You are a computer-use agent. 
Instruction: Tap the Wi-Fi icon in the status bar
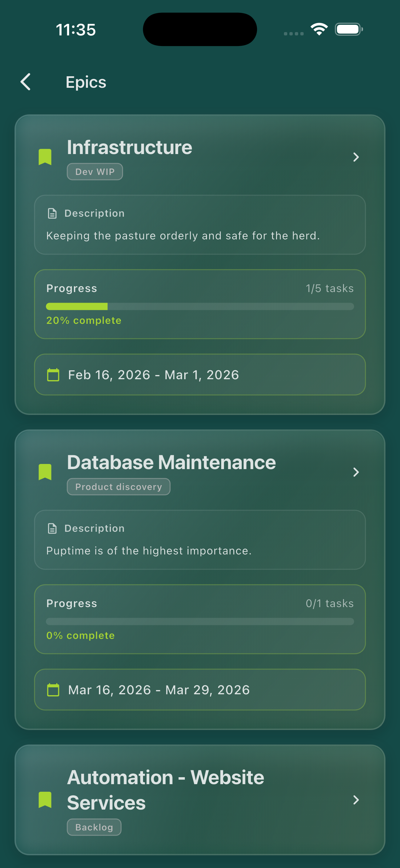pyautogui.click(x=318, y=29)
